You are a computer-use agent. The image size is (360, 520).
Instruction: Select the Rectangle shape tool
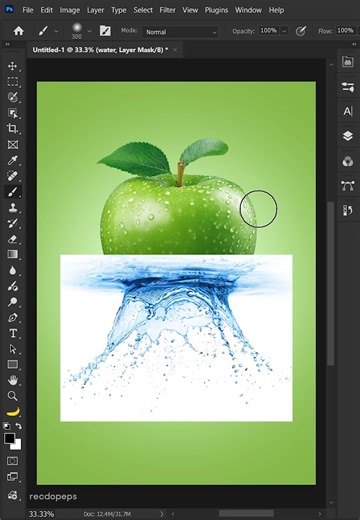click(13, 364)
